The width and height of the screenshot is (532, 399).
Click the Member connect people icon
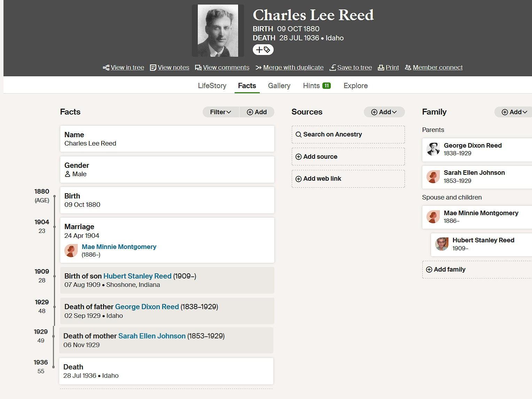[408, 68]
